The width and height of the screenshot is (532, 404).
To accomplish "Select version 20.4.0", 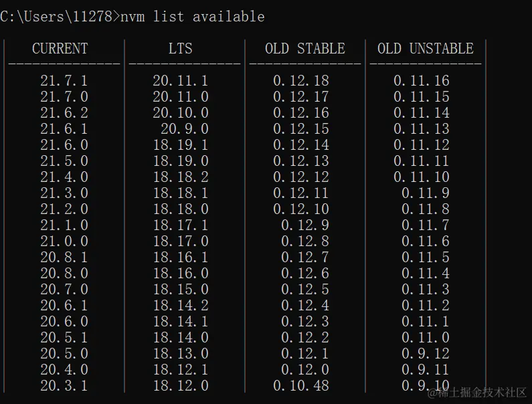I will pyautogui.click(x=64, y=369).
